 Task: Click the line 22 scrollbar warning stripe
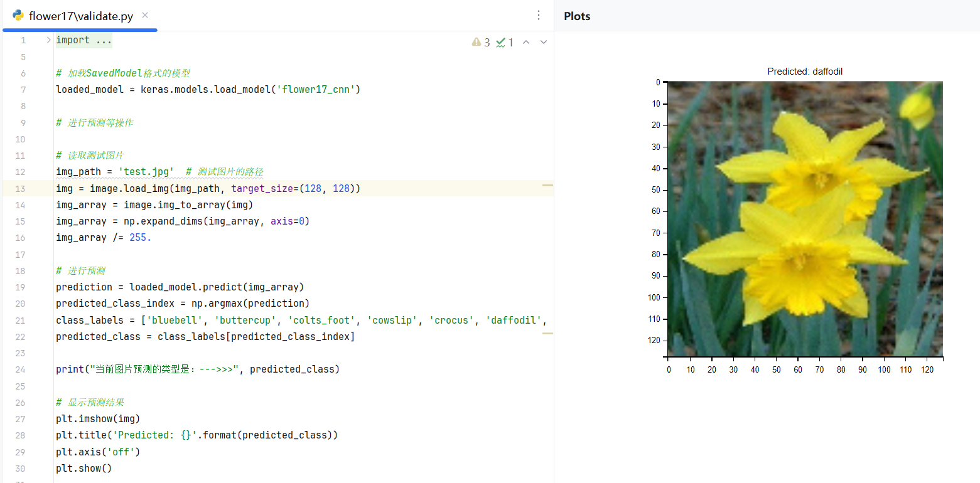547,334
